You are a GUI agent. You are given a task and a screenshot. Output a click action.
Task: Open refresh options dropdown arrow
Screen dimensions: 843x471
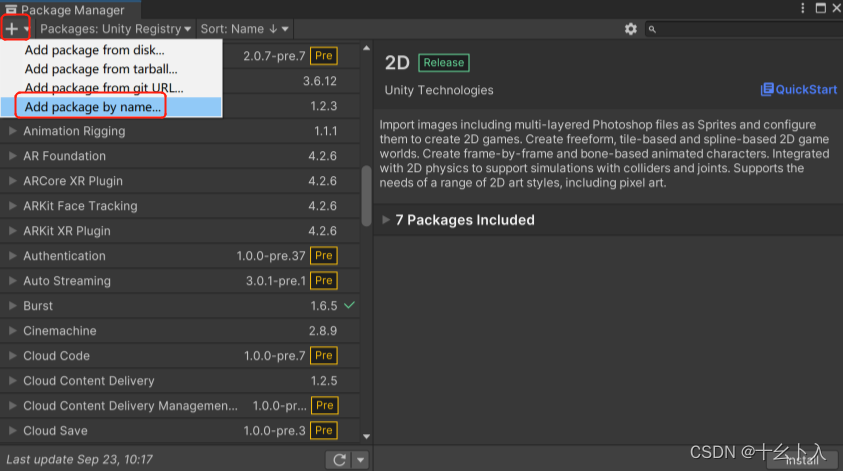(x=361, y=460)
